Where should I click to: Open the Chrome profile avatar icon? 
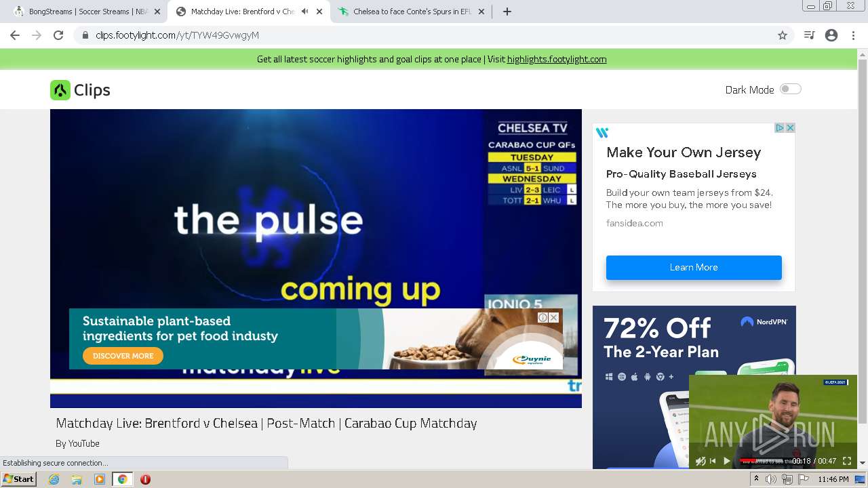(x=831, y=35)
